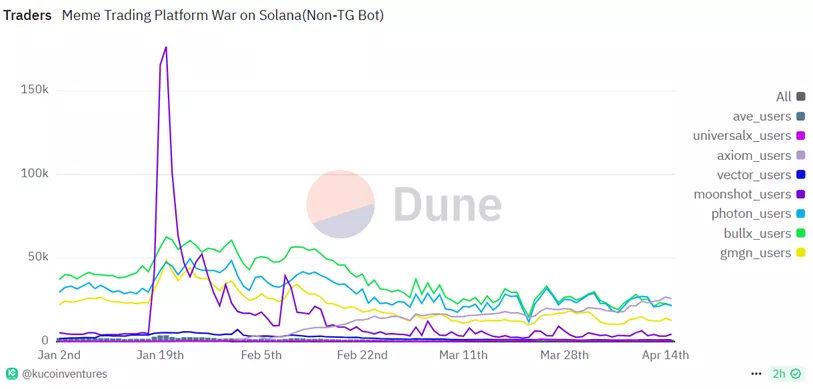The image size is (813, 389).
Task: Click the 2h last-updated badge
Action: click(x=787, y=373)
